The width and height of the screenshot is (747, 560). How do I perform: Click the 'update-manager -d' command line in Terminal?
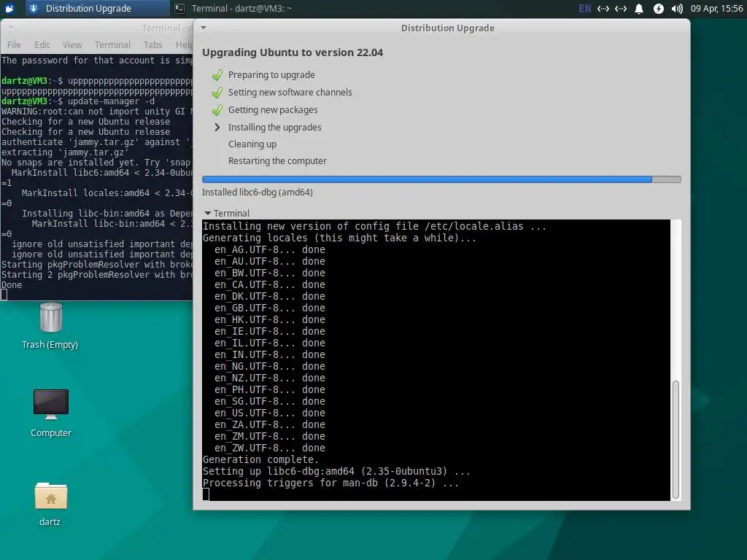pyautogui.click(x=111, y=101)
